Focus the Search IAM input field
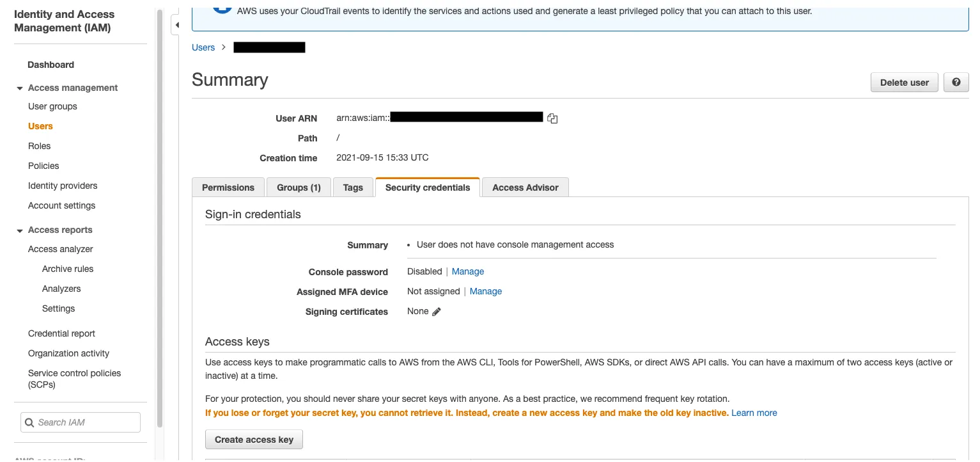Viewport: 980px width, 462px height. 81,422
